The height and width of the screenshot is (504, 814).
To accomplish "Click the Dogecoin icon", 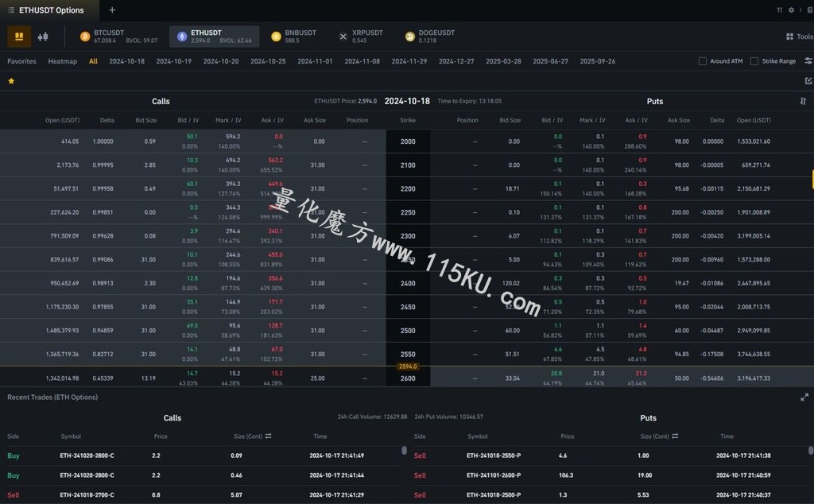I will point(410,37).
